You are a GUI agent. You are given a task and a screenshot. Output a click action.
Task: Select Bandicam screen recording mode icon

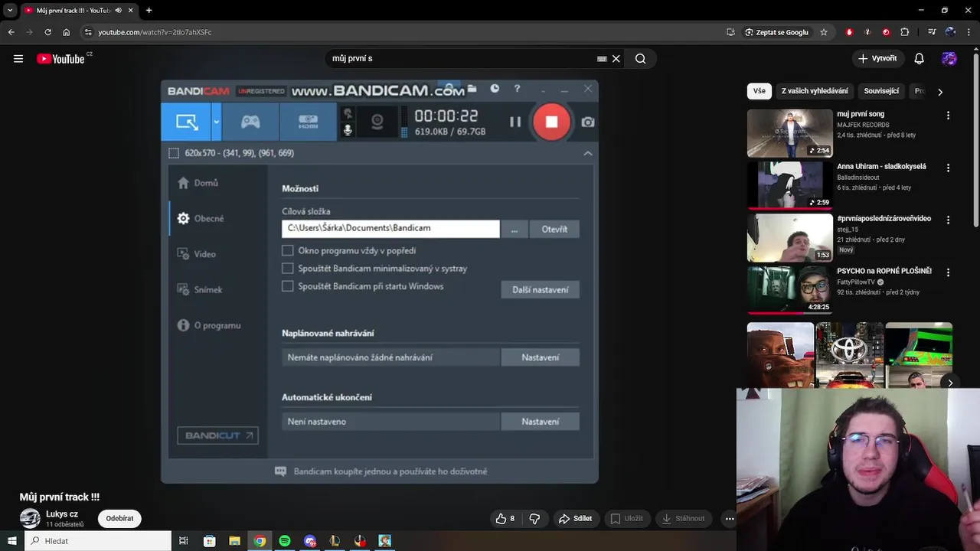186,122
